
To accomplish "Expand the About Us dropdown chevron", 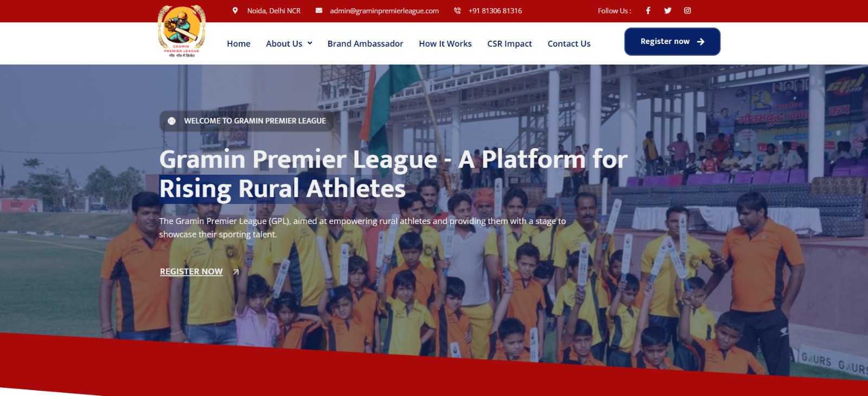I will point(310,43).
